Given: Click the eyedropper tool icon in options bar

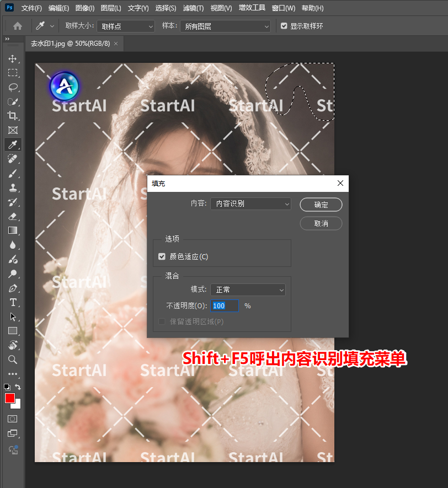Looking at the screenshot, I should point(40,26).
